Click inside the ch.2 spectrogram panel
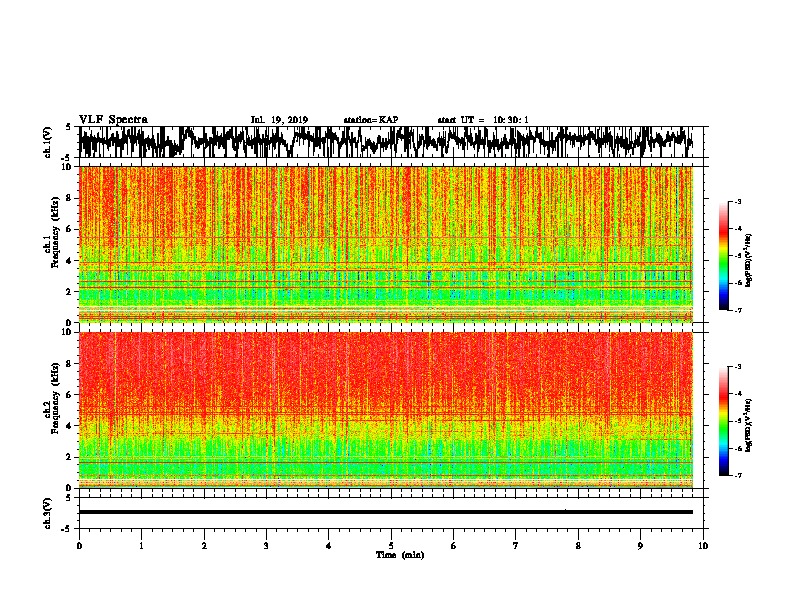This screenshot has height=612, width=792. (x=386, y=410)
